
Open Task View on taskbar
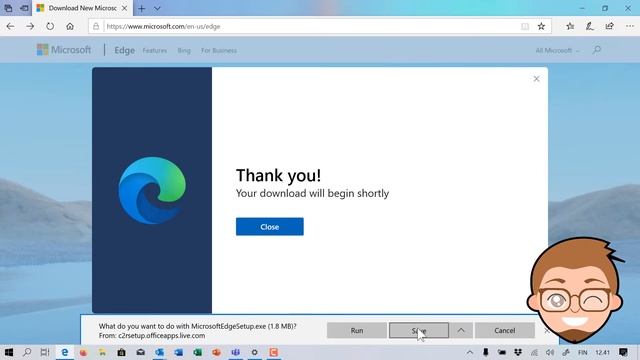click(x=45, y=352)
